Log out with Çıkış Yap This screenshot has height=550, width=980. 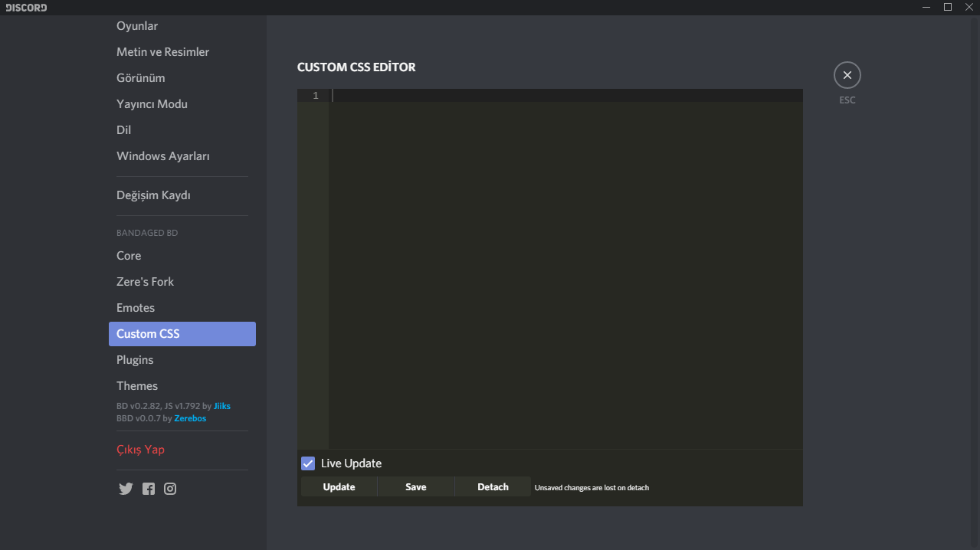tap(182, 450)
